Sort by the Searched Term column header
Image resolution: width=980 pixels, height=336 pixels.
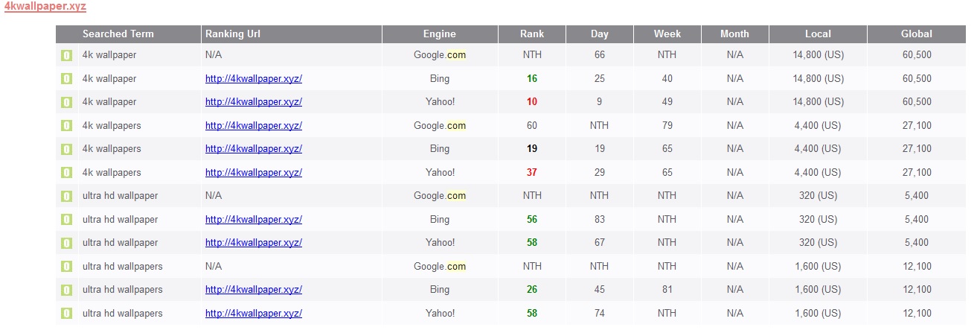(x=118, y=34)
